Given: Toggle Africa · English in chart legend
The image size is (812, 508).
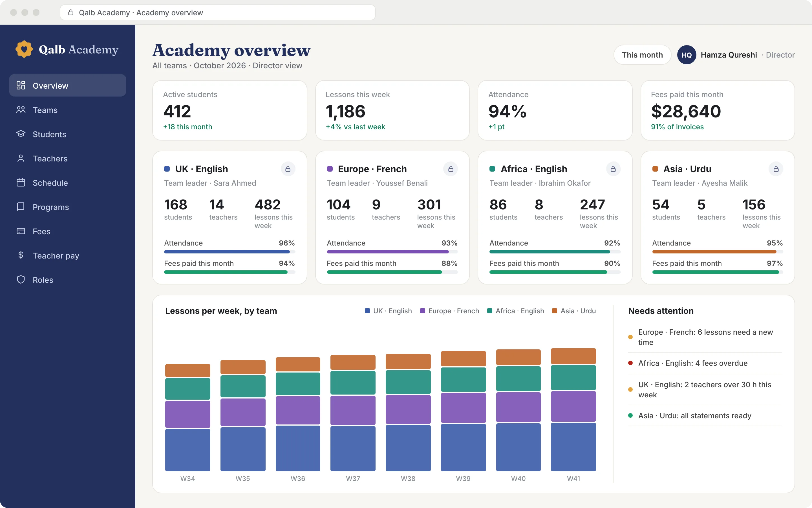Looking at the screenshot, I should click(x=515, y=311).
